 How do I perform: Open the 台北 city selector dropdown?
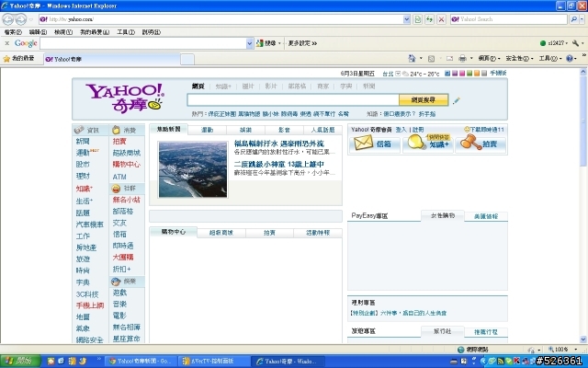click(398, 74)
